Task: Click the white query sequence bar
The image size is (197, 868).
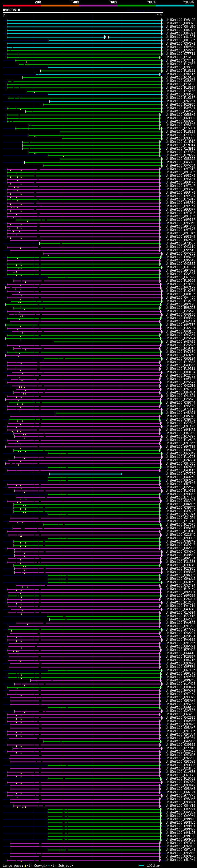Action: [83, 12]
